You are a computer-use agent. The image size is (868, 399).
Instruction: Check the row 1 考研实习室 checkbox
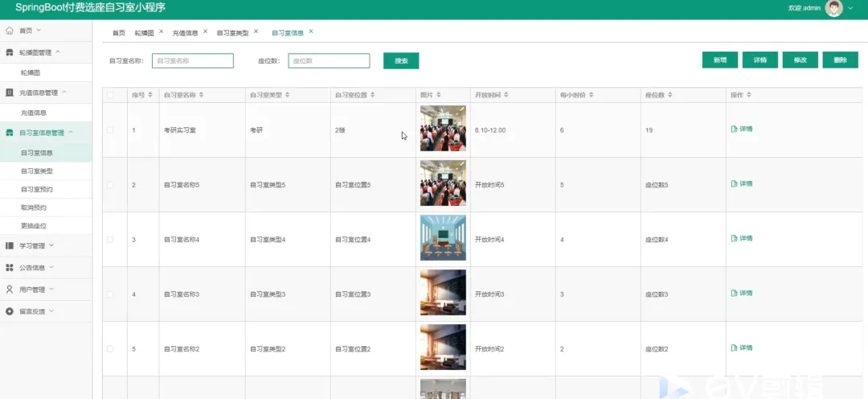point(110,130)
